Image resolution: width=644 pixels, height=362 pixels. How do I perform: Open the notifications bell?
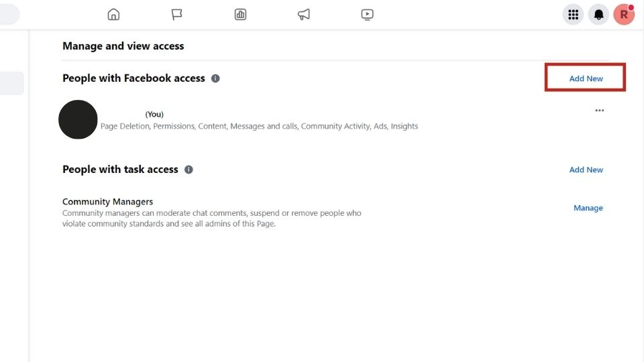[x=598, y=15]
